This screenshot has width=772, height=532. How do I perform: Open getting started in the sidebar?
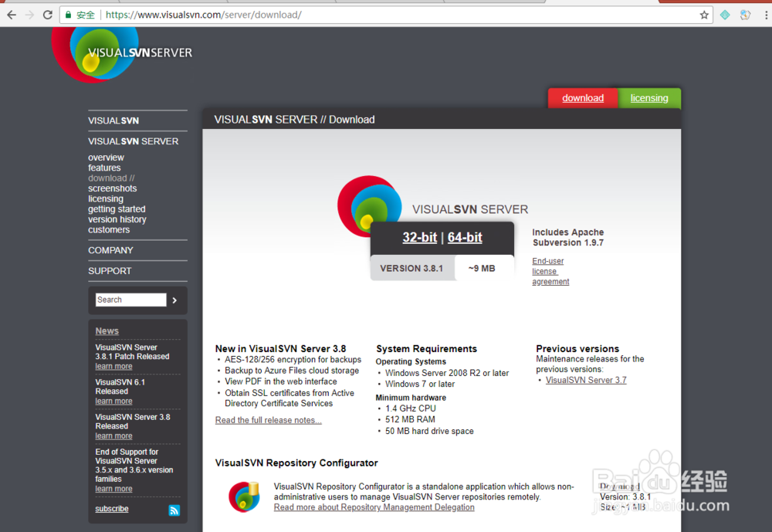[117, 209]
